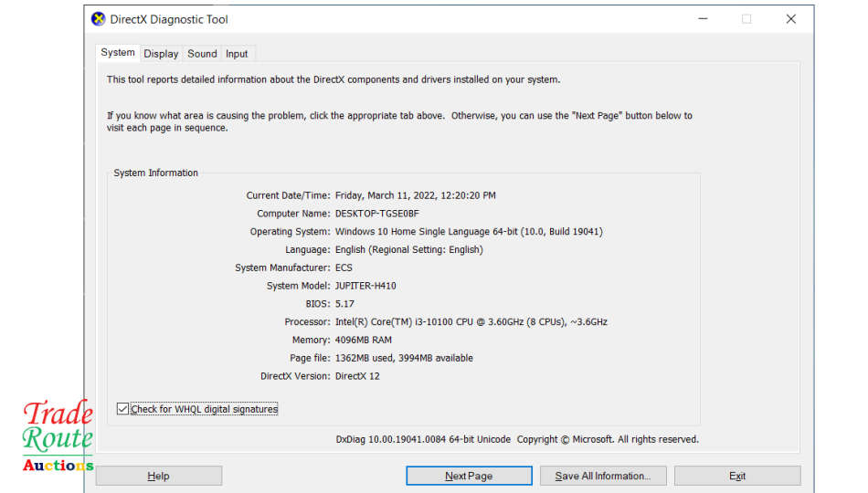Switch to the Display tab

point(161,54)
